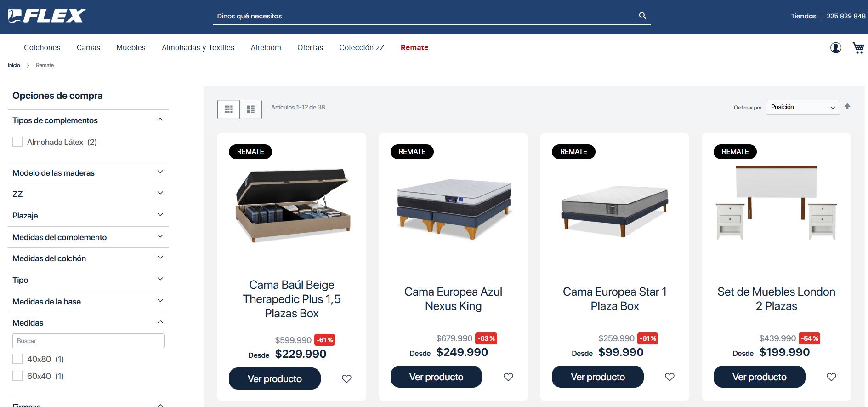Open the Tiendas link
The height and width of the screenshot is (407, 868).
(803, 16)
